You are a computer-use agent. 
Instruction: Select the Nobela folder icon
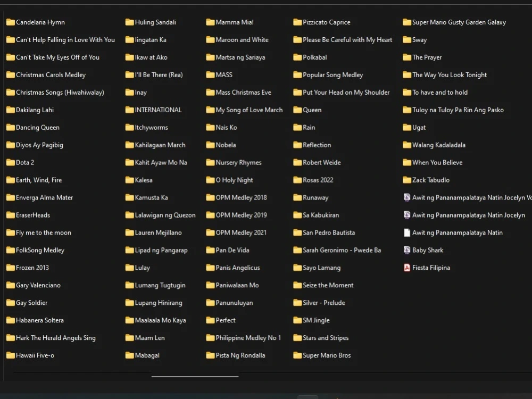click(x=210, y=145)
